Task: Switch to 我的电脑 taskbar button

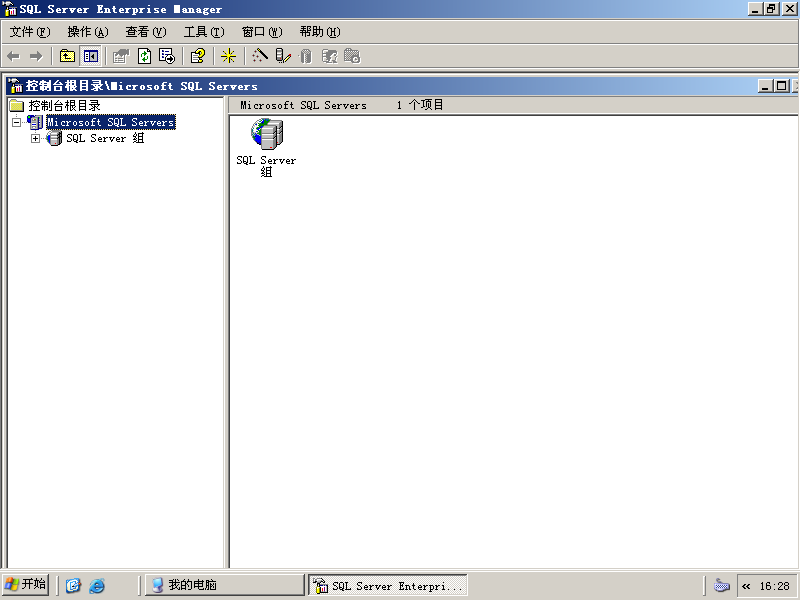Action: [x=224, y=585]
